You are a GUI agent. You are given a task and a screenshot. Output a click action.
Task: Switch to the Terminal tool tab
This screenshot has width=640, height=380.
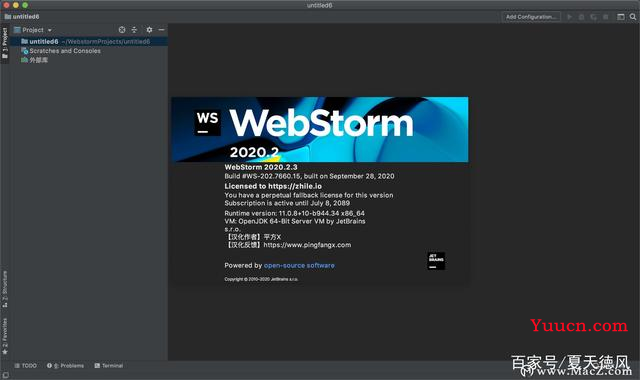[x=109, y=366]
